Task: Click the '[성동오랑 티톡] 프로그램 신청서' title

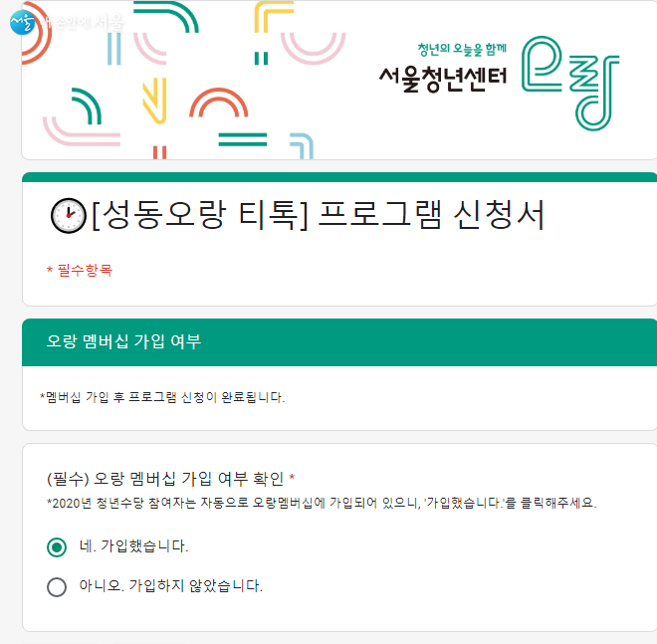Action: click(319, 215)
